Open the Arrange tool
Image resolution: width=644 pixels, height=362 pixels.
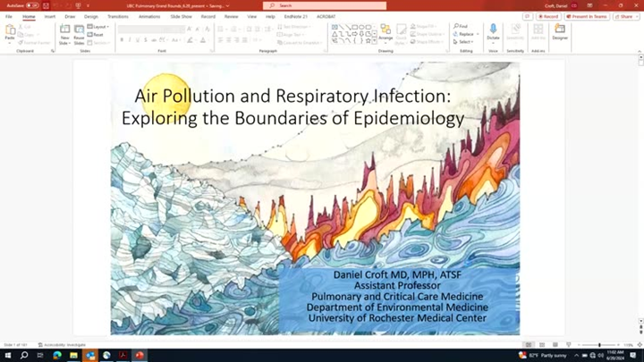point(386,32)
